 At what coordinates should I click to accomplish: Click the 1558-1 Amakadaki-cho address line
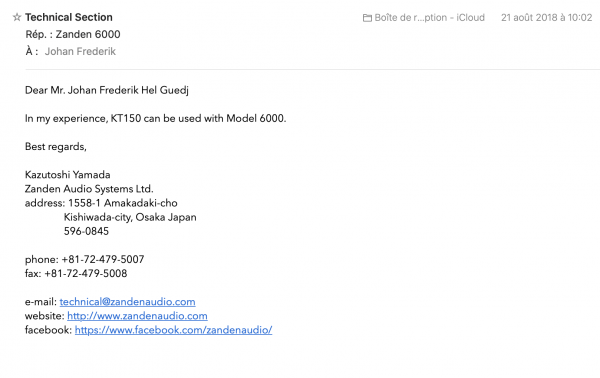(x=123, y=203)
